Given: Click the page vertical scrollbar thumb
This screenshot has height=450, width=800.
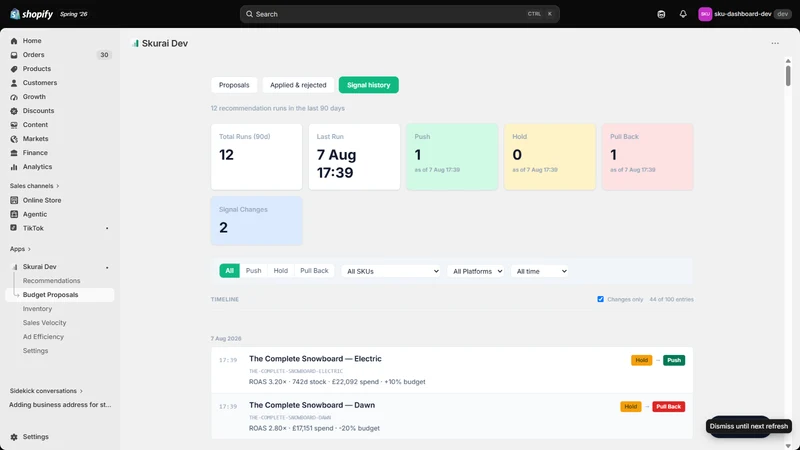Looking at the screenshot, I should tap(788, 76).
